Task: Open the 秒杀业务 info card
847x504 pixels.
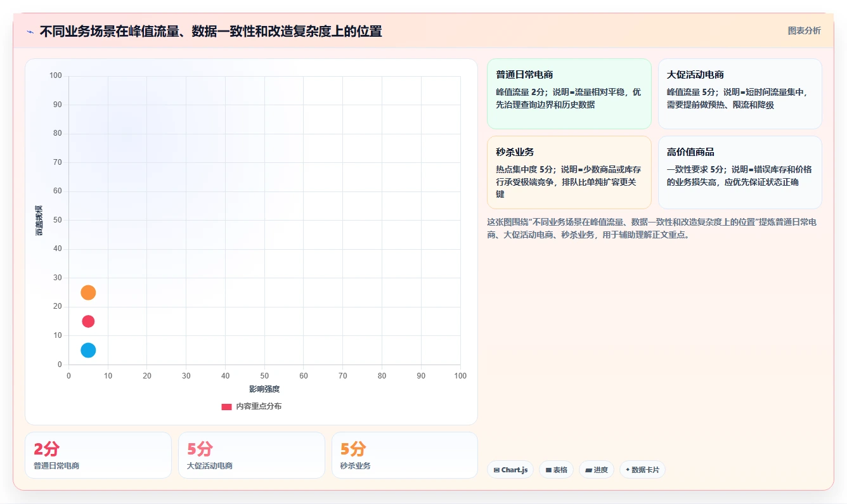Action: point(569,172)
